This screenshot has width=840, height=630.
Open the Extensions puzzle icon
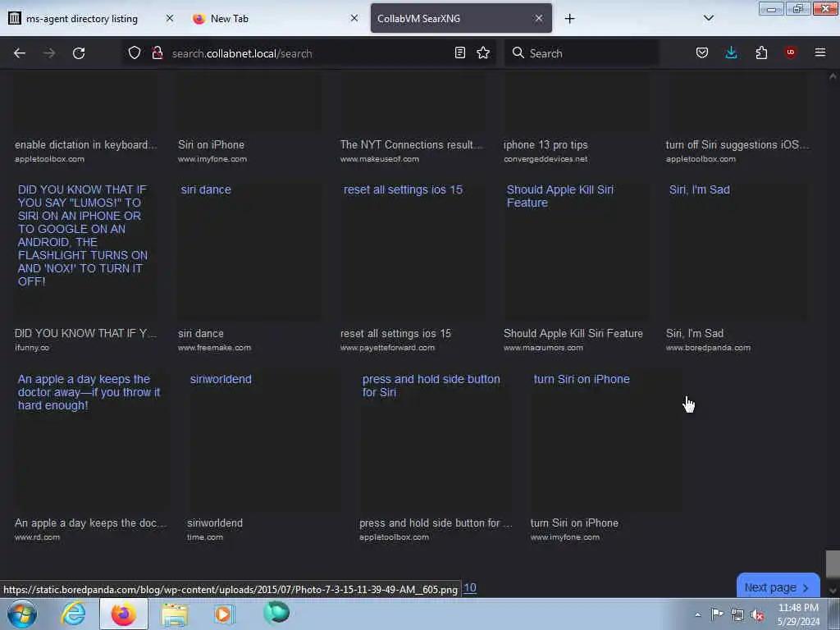761,52
